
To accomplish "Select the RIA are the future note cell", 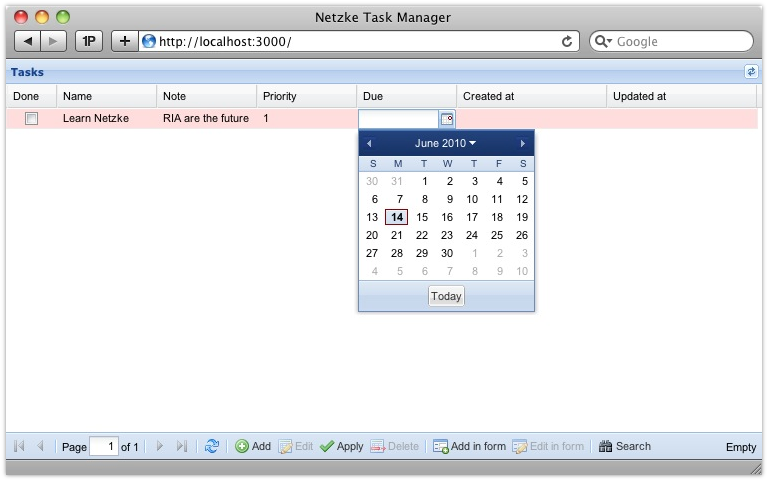I will pyautogui.click(x=206, y=119).
